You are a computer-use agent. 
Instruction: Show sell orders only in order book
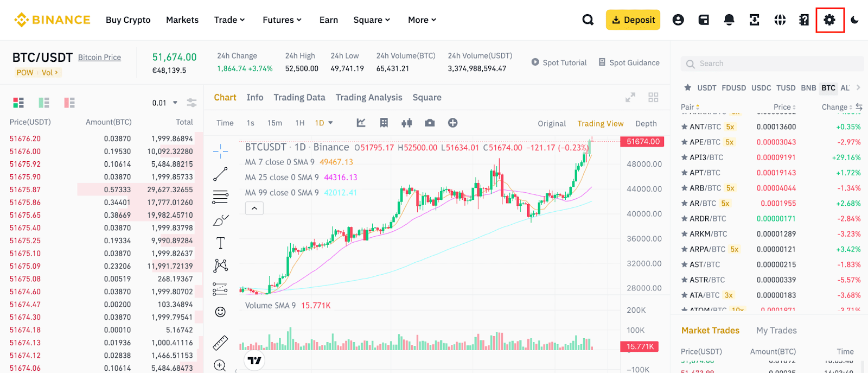(69, 103)
